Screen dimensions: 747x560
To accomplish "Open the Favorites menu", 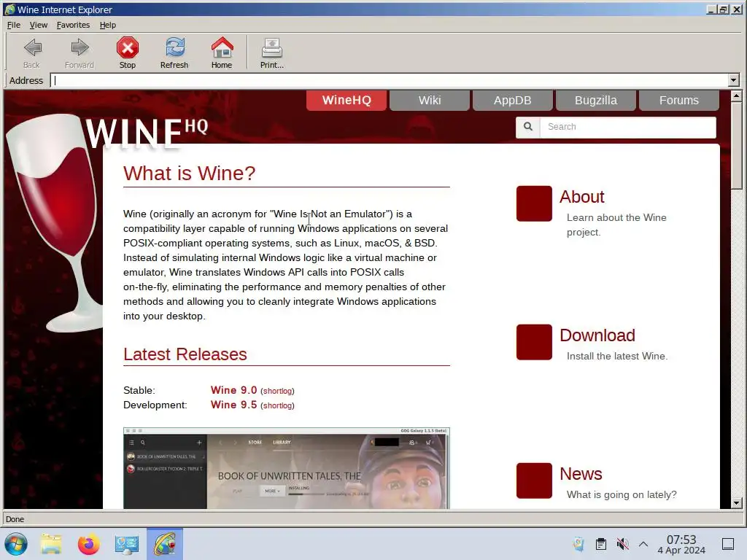I will pyautogui.click(x=73, y=25).
